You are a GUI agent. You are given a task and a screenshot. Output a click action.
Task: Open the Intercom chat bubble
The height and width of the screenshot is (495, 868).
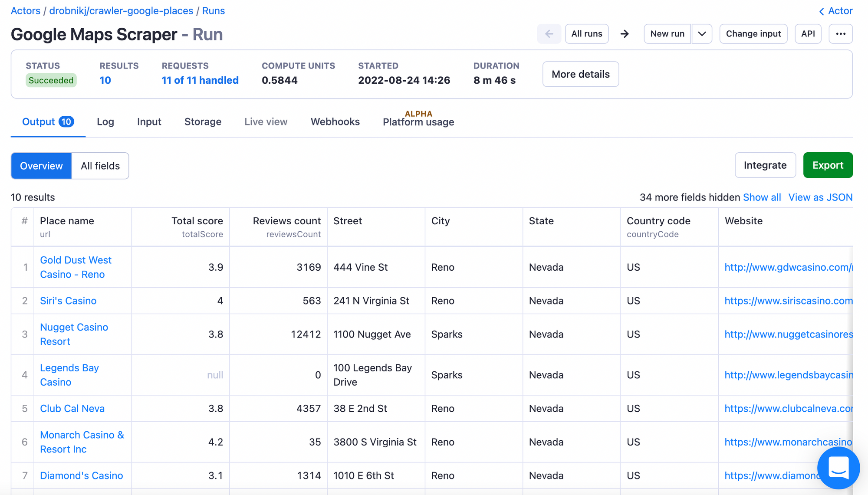point(838,468)
